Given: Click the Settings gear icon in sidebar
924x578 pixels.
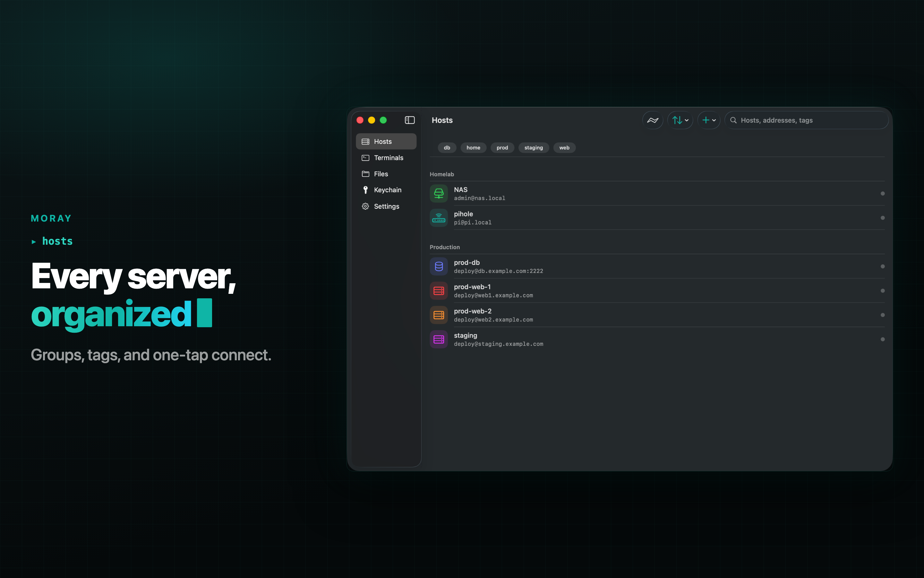Looking at the screenshot, I should [x=365, y=206].
